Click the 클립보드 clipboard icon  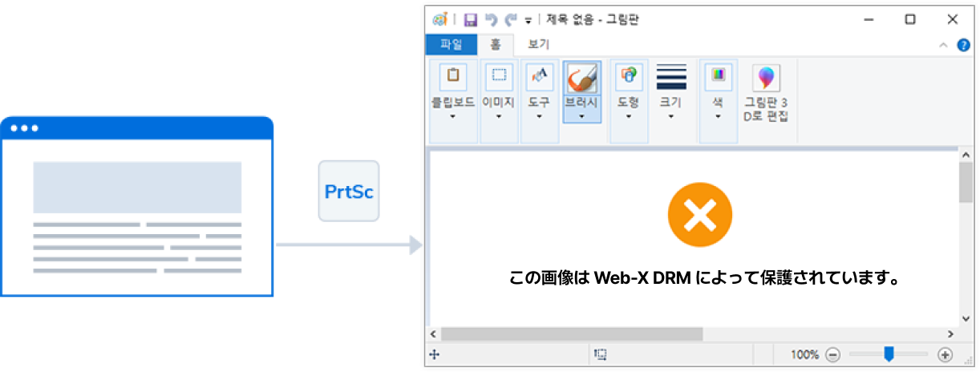452,76
